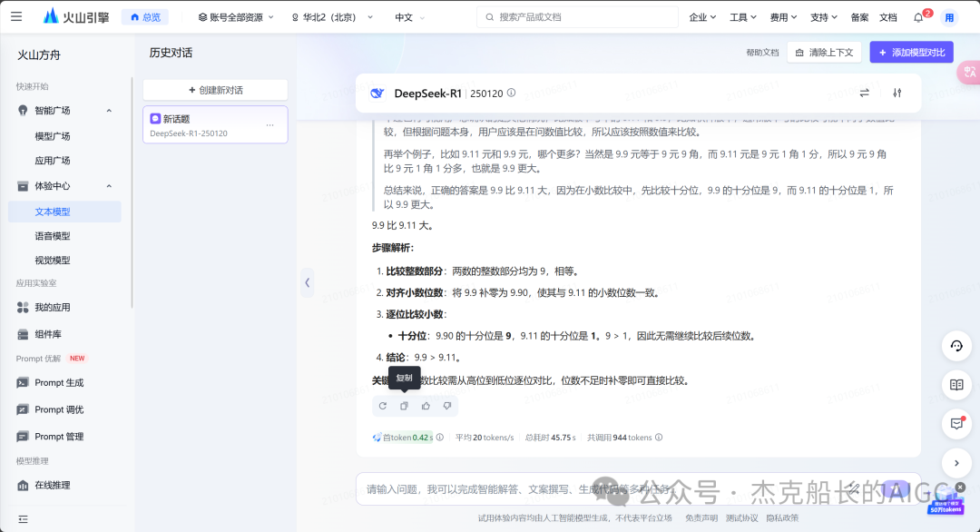Go to 备案 in top bar
Screen dimensions: 980x532
click(859, 17)
